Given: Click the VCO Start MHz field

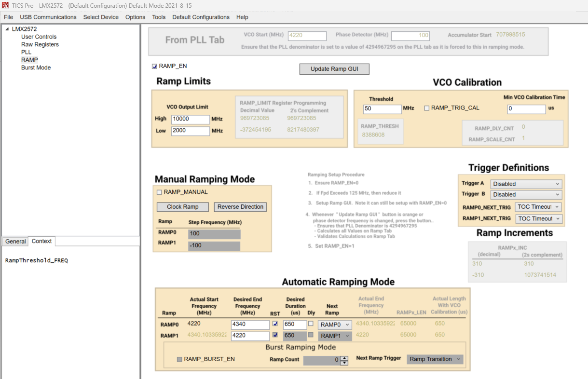Looking at the screenshot, I should [x=307, y=36].
